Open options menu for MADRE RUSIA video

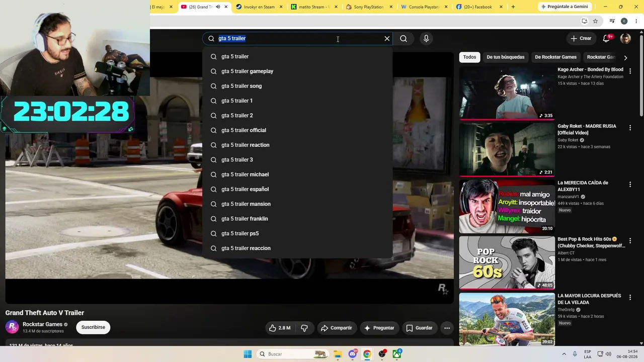pos(630,128)
